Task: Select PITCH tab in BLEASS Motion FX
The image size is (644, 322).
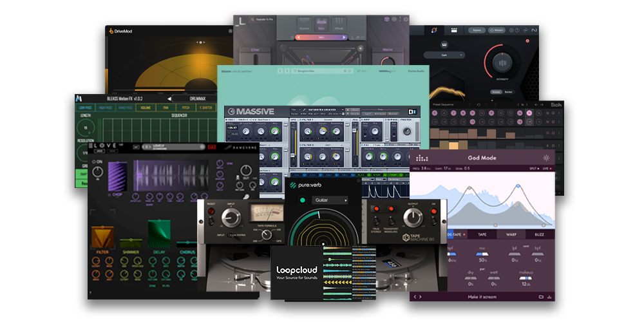Action: (185, 108)
